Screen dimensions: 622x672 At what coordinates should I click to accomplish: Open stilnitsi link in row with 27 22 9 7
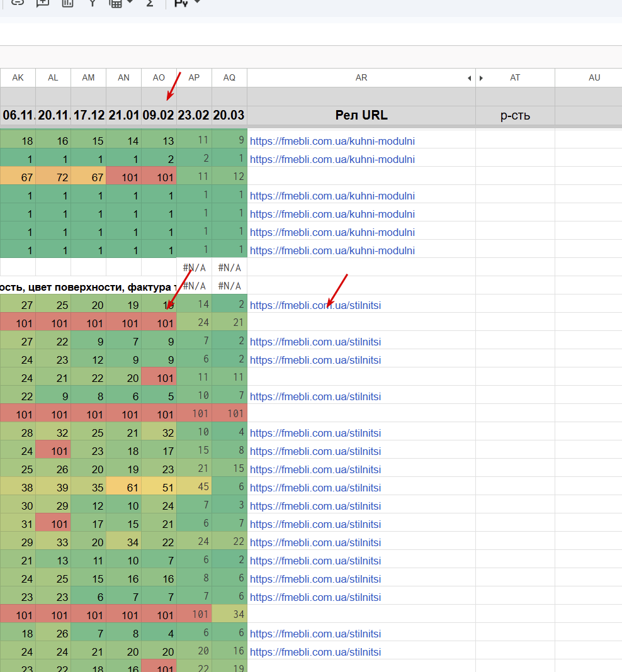(x=315, y=342)
